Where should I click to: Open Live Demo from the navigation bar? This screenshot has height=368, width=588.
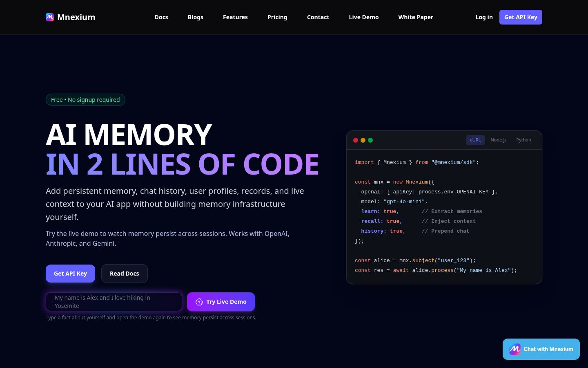364,17
